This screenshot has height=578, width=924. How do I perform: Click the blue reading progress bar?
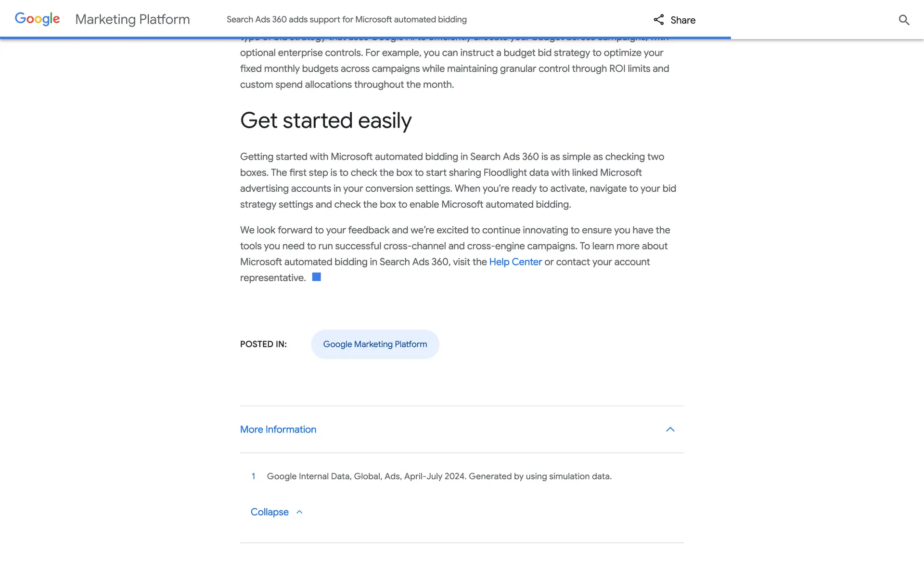366,38
